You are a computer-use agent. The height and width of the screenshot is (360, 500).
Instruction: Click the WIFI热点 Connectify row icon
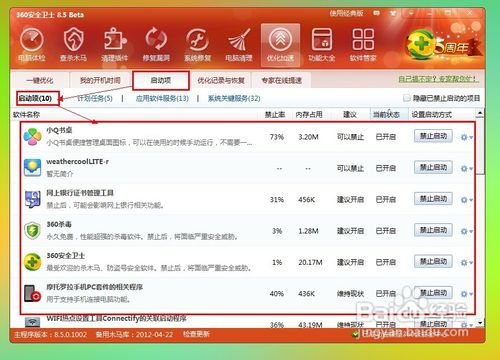pos(32,322)
